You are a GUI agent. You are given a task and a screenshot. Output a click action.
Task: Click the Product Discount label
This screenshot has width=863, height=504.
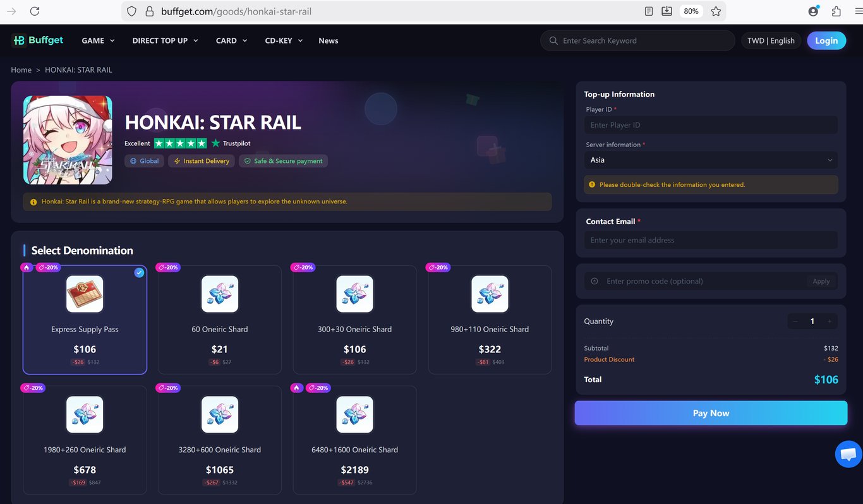tap(609, 359)
